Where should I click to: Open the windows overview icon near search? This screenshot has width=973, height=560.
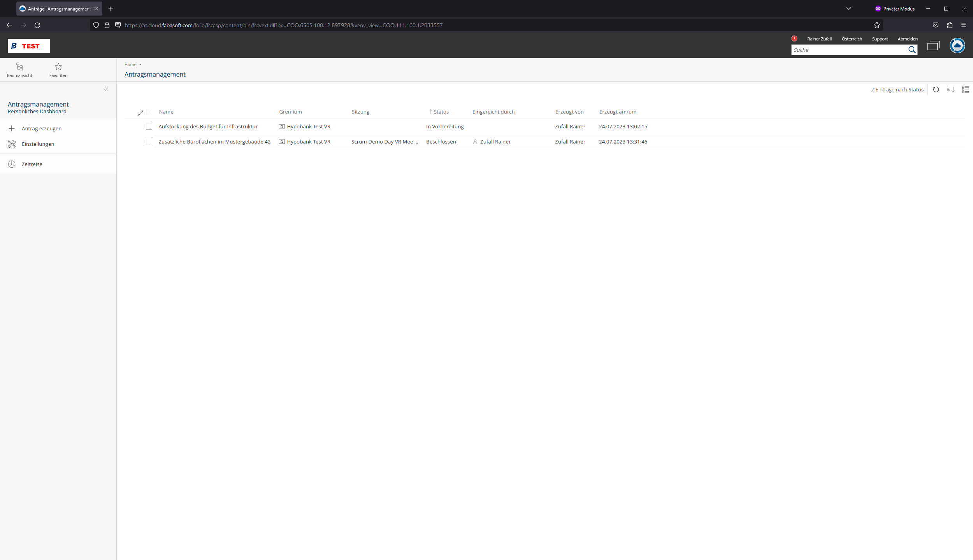click(933, 46)
